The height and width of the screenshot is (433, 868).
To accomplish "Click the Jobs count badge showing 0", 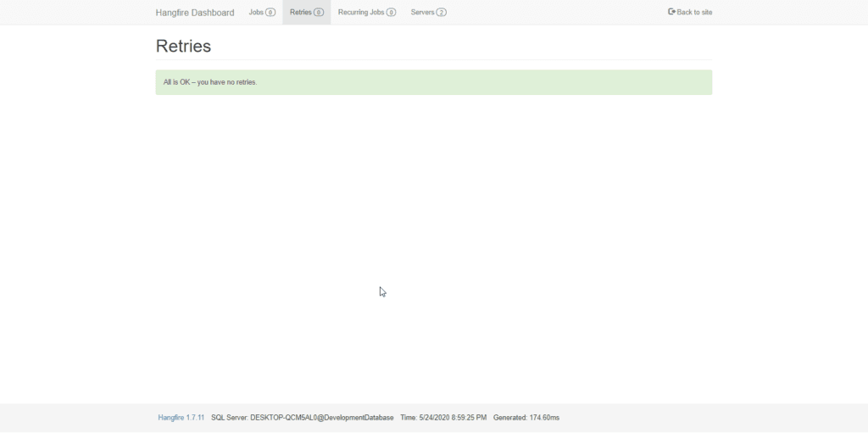I will [270, 12].
